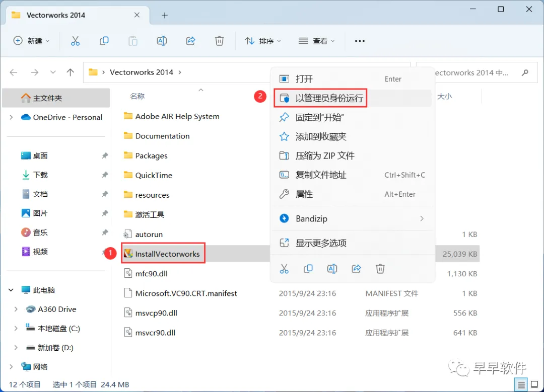Open a new tab with the plus button
544x392 pixels.
pyautogui.click(x=165, y=15)
